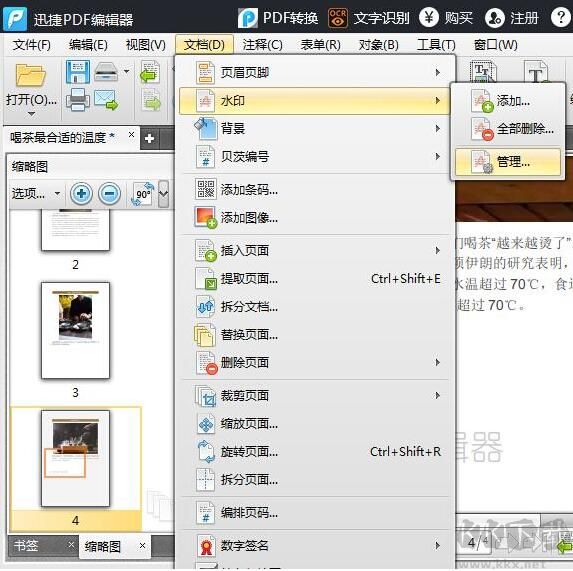This screenshot has height=571, width=573.
Task: Zoom out thumbnails with minus button
Action: point(109,193)
